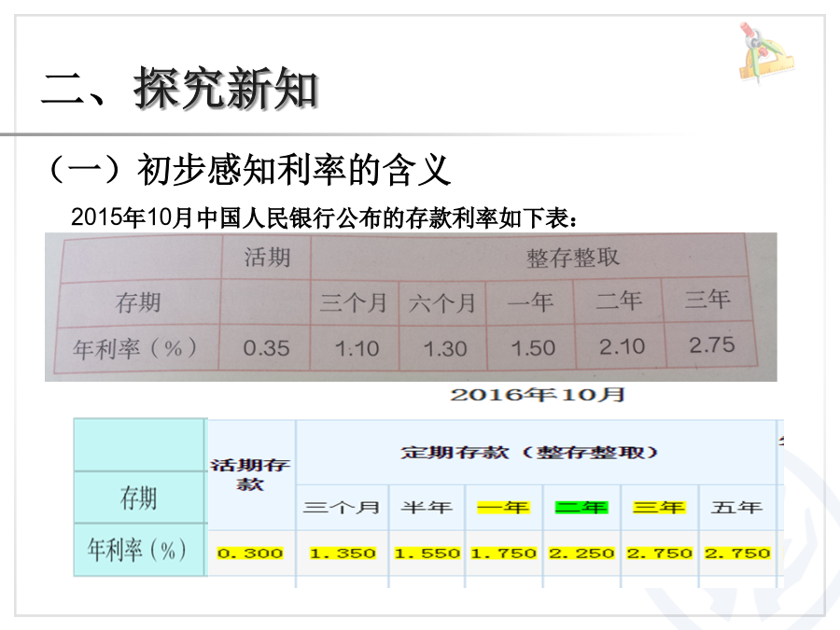Click 二年 cell in 2015 table
The width and height of the screenshot is (840, 630).
(x=619, y=301)
